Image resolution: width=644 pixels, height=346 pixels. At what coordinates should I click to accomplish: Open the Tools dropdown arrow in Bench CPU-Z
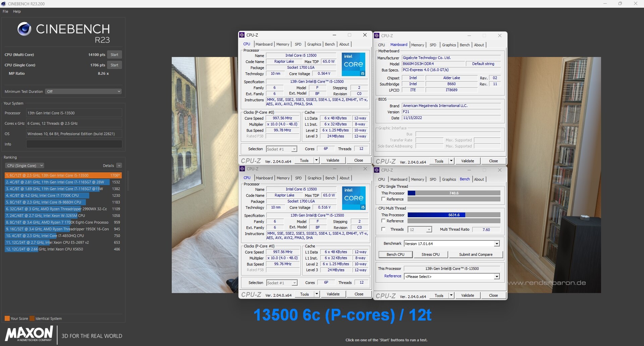[x=451, y=295]
